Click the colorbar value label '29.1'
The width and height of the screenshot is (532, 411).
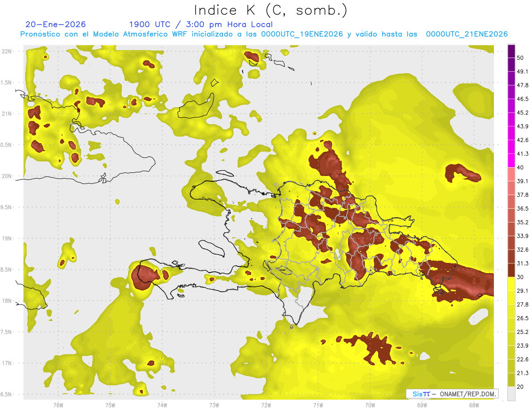523,291
